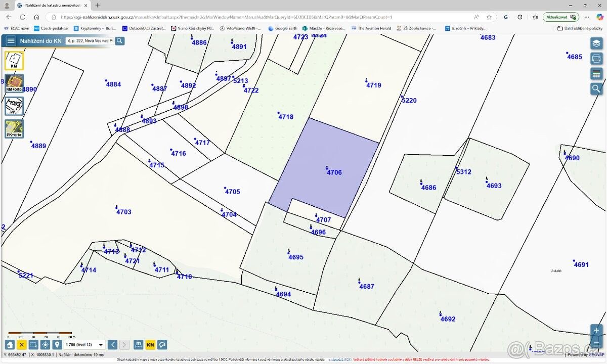607x364 pixels.
Task: Select the map pin marker tool
Action: coord(57,345)
